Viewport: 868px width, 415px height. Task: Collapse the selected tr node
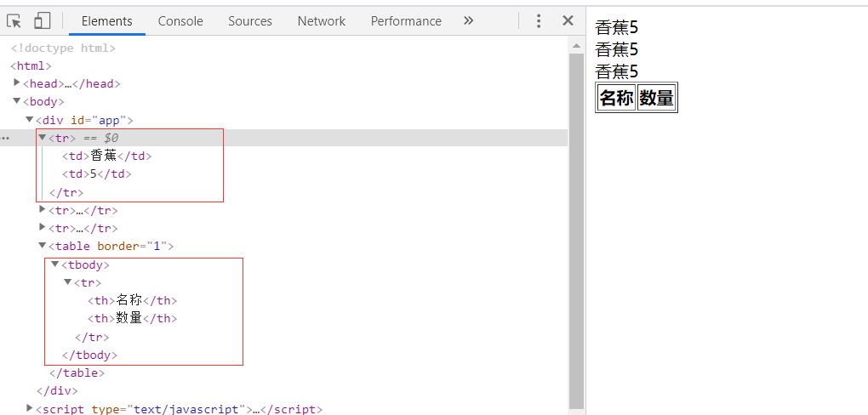coord(42,137)
